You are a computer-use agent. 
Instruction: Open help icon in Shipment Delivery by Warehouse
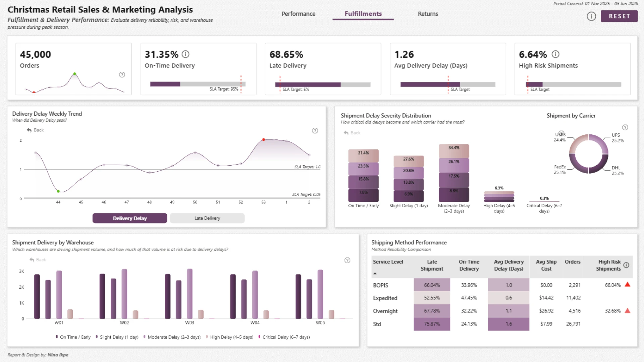[347, 260]
